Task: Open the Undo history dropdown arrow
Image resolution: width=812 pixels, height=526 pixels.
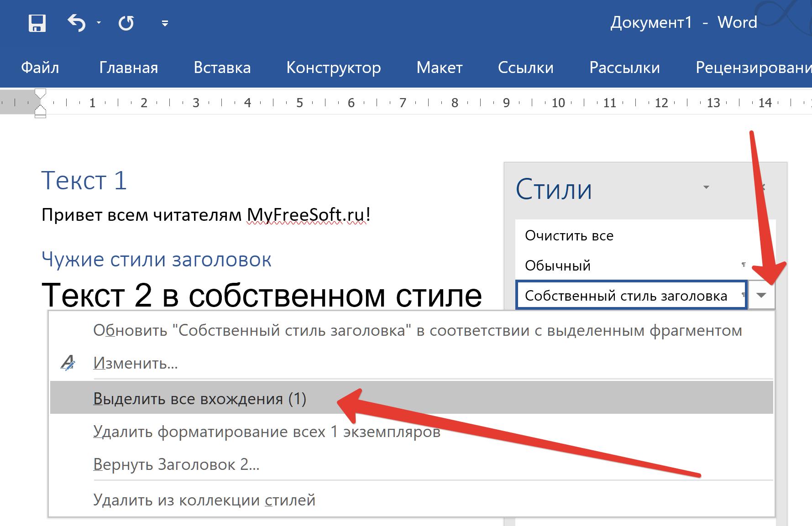Action: click(x=99, y=22)
